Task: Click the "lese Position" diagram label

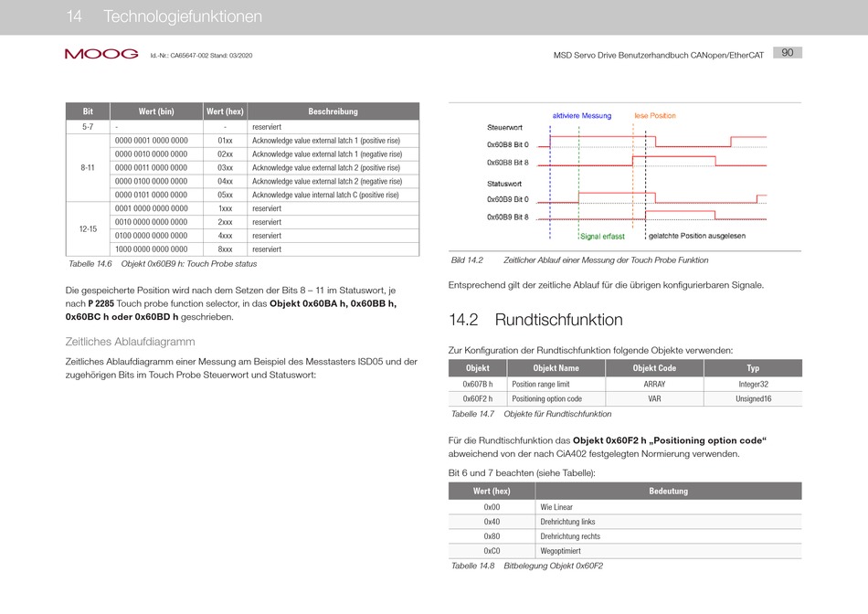Action: [655, 116]
